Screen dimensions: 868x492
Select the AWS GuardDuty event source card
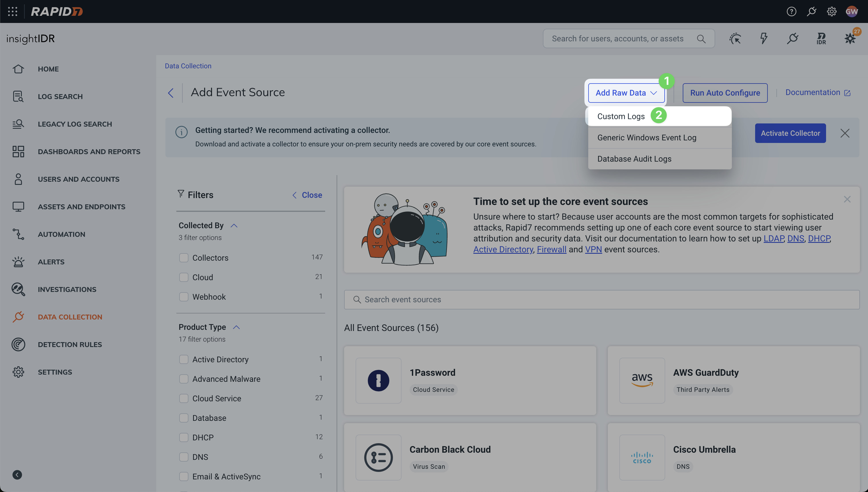[733, 381]
